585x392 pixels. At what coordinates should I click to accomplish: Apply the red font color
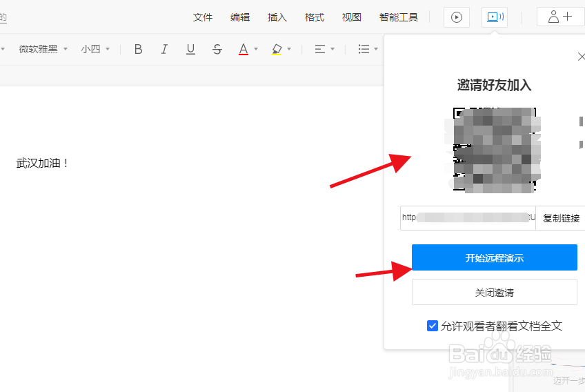[x=244, y=49]
